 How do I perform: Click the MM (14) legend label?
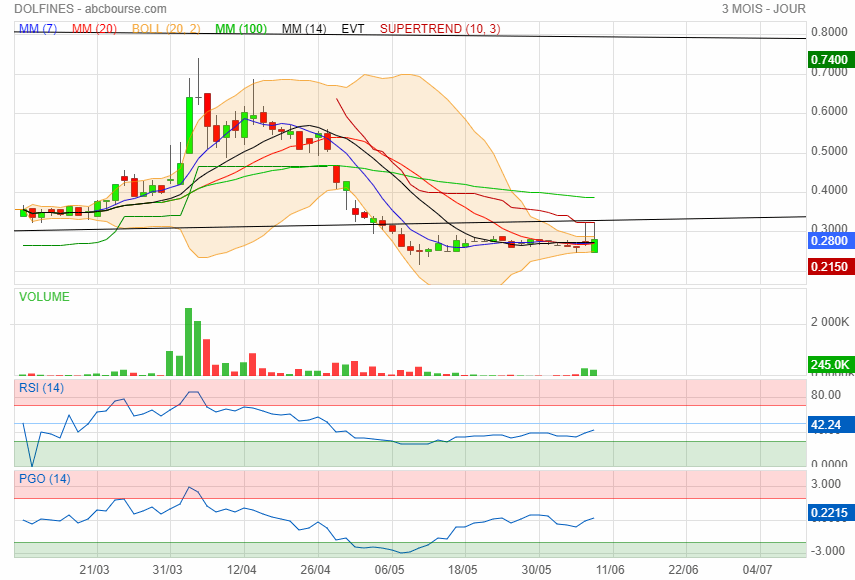(304, 28)
